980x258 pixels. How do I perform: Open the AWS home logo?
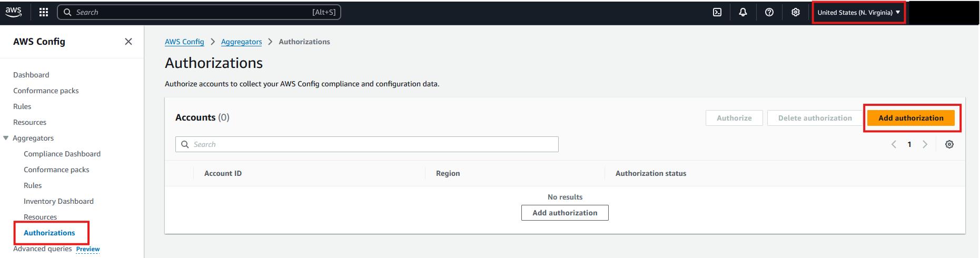tap(14, 12)
